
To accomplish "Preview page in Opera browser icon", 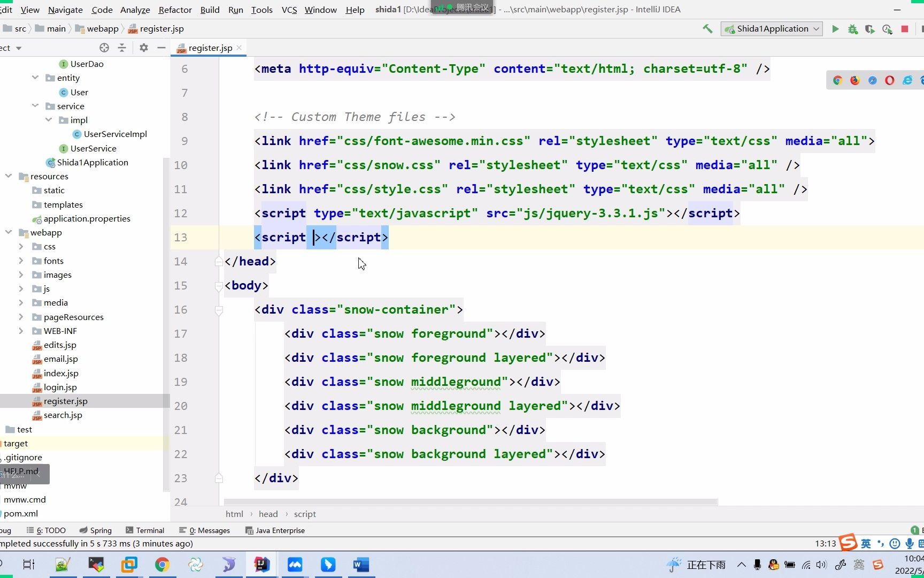I will [890, 80].
